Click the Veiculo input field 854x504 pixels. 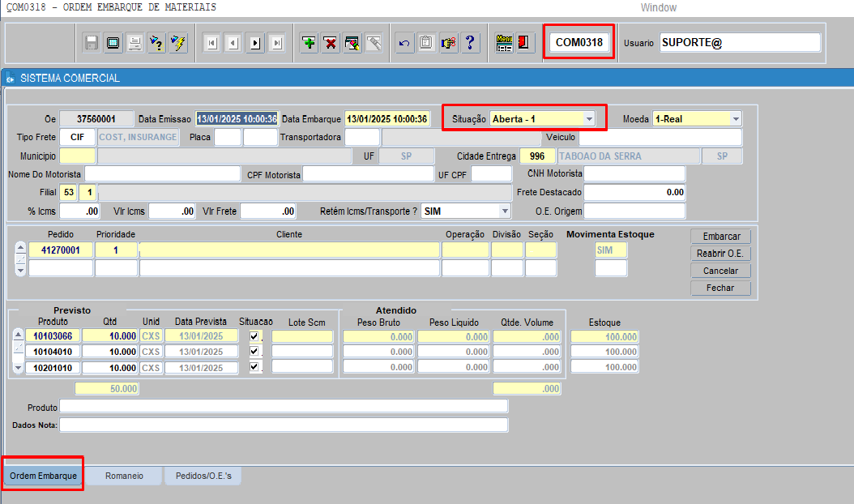[660, 137]
